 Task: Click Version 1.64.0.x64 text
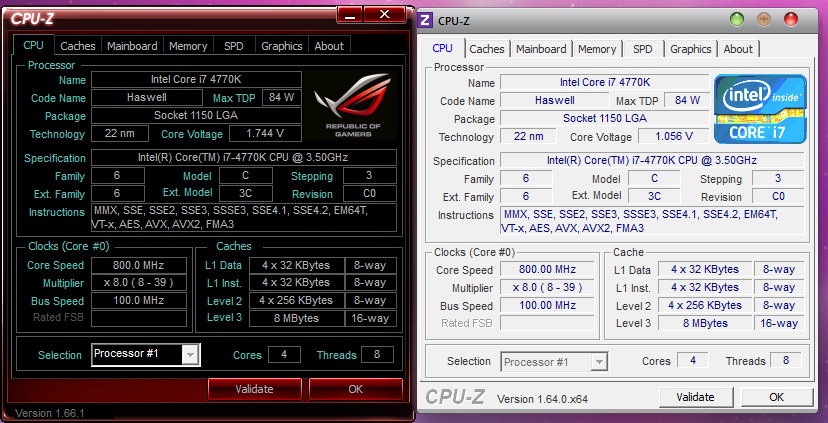[542, 399]
